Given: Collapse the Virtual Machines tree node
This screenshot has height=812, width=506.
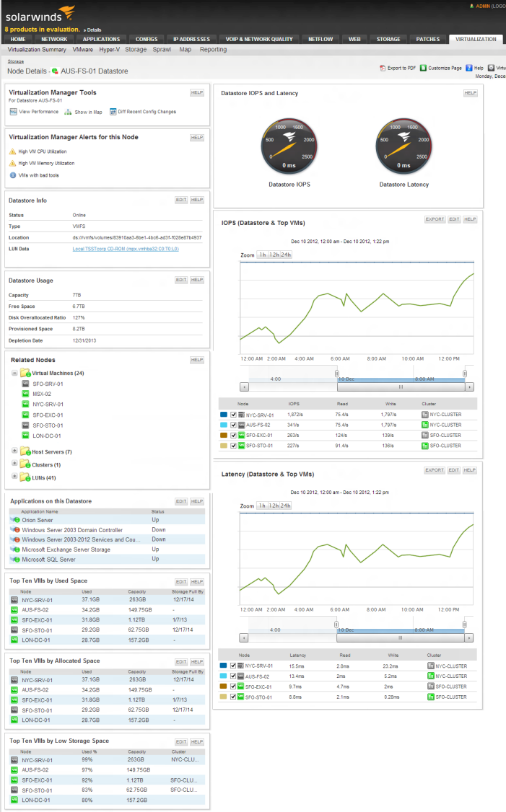Looking at the screenshot, I should [12, 372].
